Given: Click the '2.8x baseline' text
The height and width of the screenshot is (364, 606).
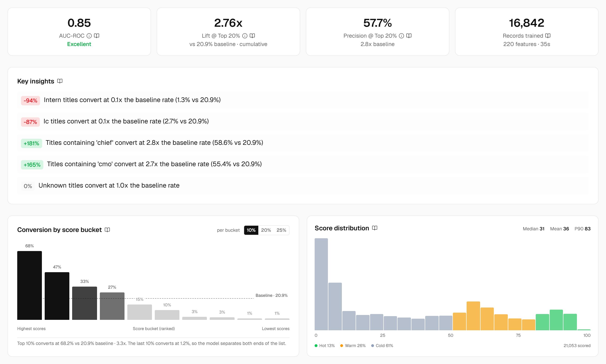Looking at the screenshot, I should pos(378,44).
